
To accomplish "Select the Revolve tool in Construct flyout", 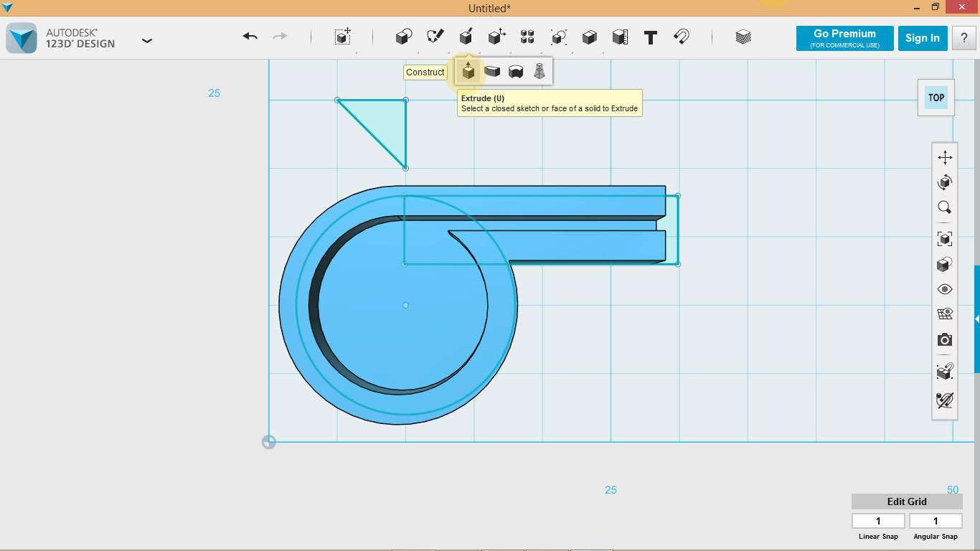I will tap(517, 70).
